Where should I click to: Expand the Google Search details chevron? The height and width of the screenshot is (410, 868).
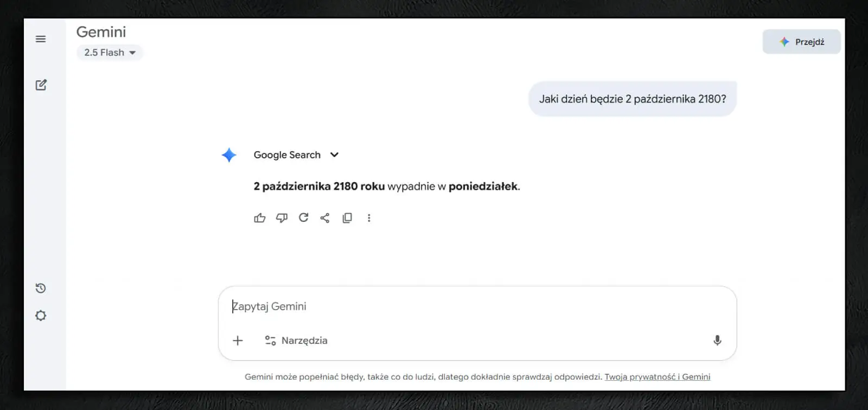point(335,155)
